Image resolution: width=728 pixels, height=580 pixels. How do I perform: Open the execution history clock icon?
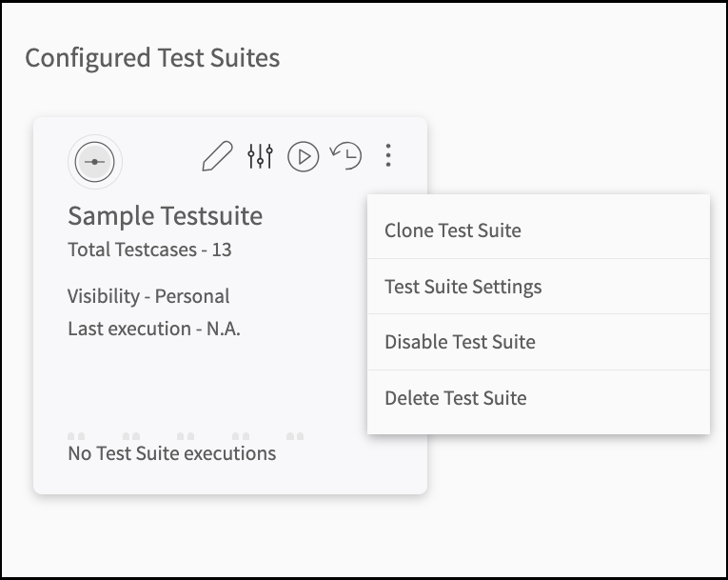point(345,155)
